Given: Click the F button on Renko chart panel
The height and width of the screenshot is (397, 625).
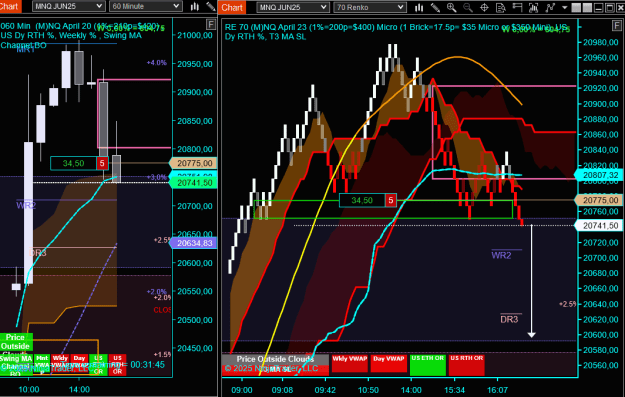Looking at the screenshot, I should 616,26.
